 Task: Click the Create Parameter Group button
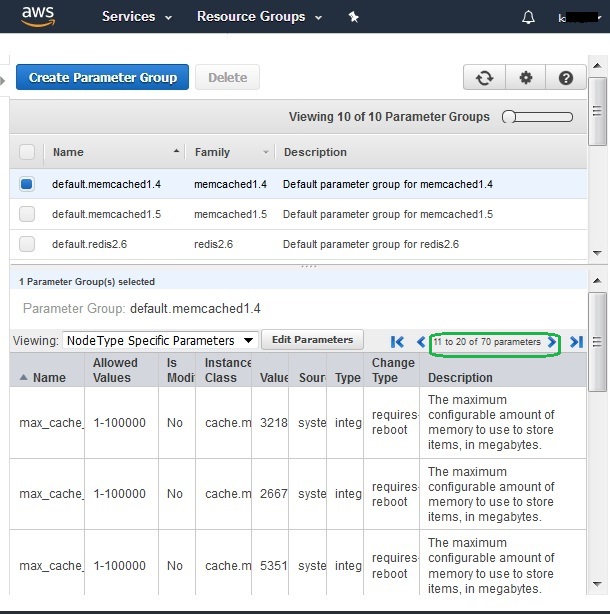pyautogui.click(x=102, y=77)
